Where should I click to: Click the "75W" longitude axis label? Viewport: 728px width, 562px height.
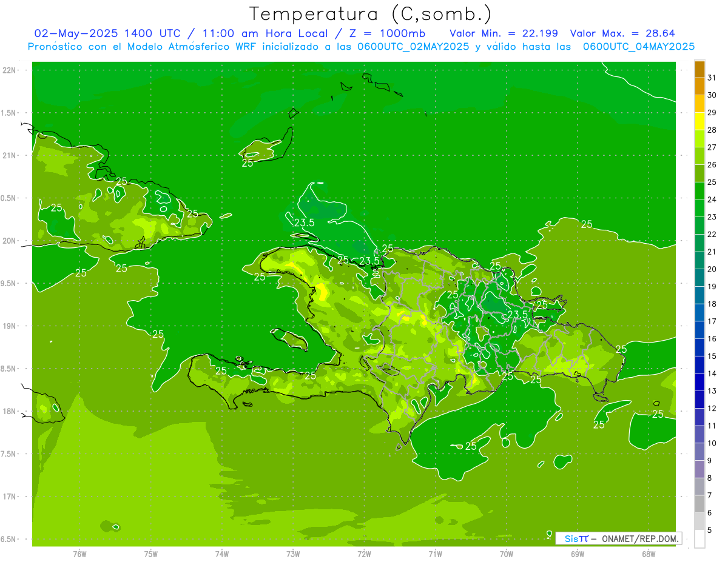point(151,554)
